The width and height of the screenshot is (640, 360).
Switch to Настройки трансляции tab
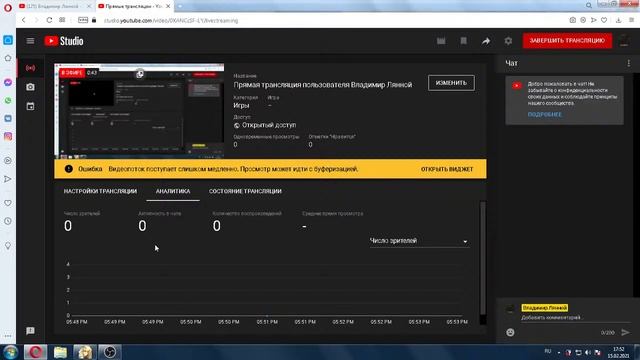click(100, 191)
